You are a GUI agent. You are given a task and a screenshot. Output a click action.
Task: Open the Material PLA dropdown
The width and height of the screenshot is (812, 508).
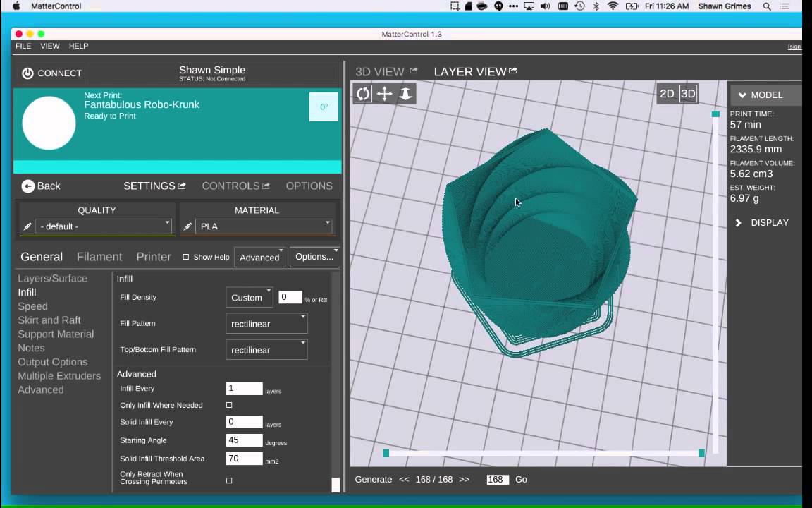click(263, 226)
